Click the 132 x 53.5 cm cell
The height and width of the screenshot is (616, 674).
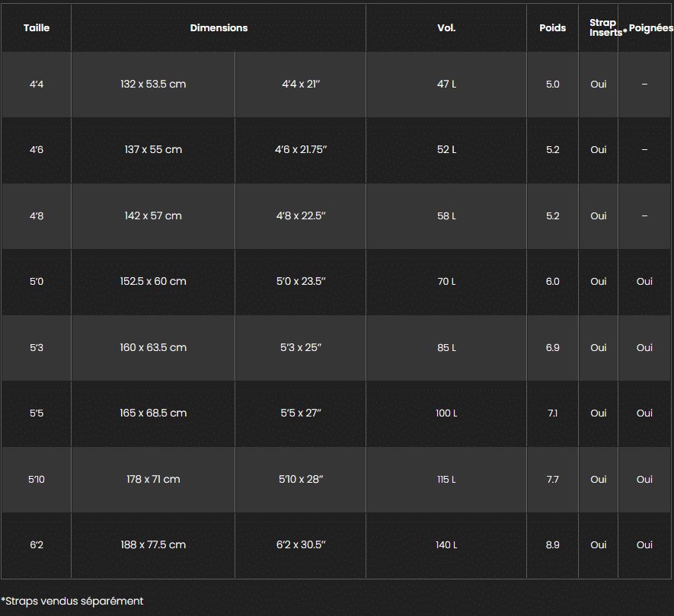(153, 85)
